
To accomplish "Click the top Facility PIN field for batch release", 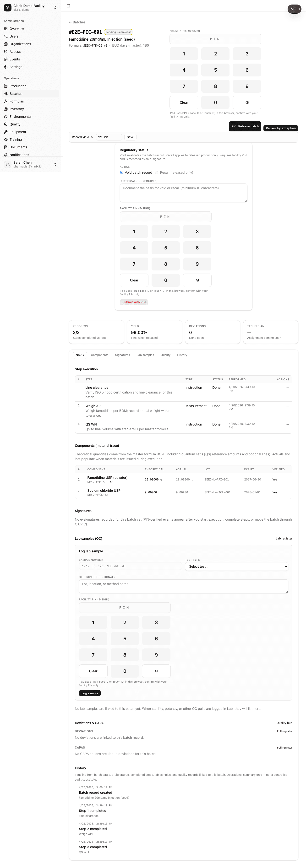I will coord(215,39).
